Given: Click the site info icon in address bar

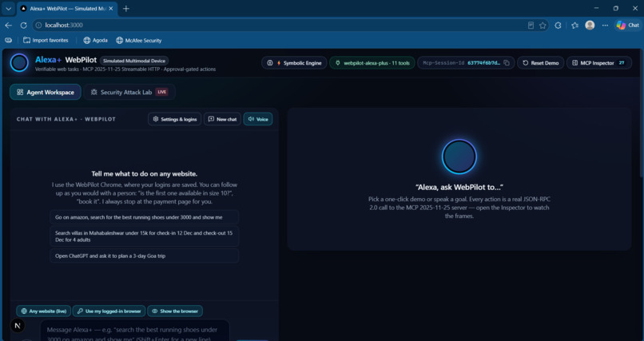Looking at the screenshot, I should pos(38,26).
